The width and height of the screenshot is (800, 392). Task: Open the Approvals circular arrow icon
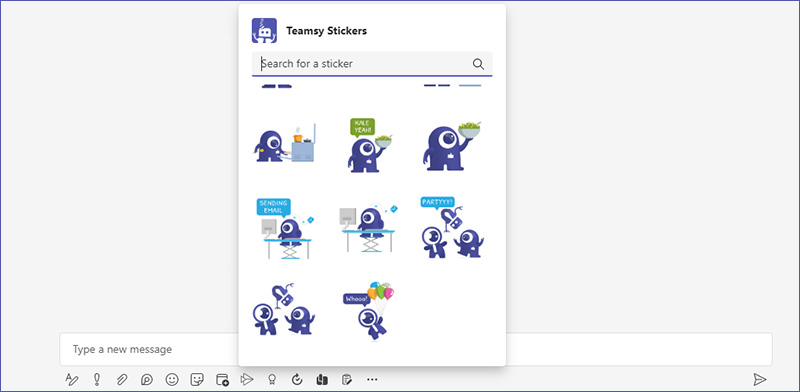tap(297, 379)
